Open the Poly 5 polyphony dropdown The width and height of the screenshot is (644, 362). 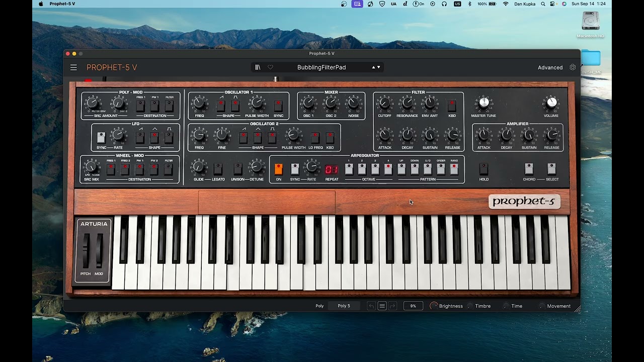(x=344, y=306)
